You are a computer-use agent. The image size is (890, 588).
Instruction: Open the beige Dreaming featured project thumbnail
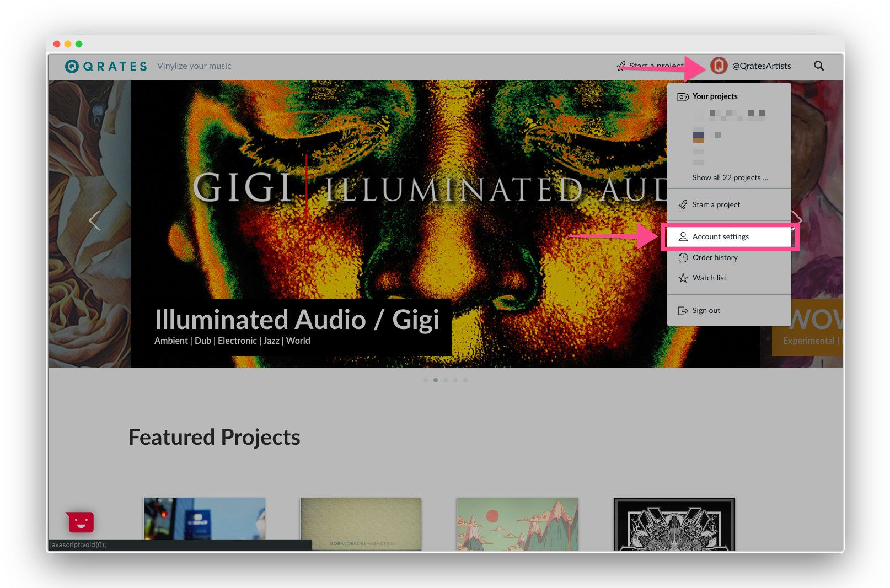click(x=361, y=524)
